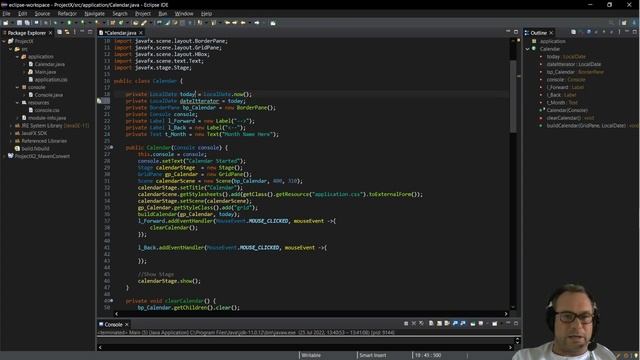Open the Project menu
Viewport: 640px width, 360px height.
143,13
